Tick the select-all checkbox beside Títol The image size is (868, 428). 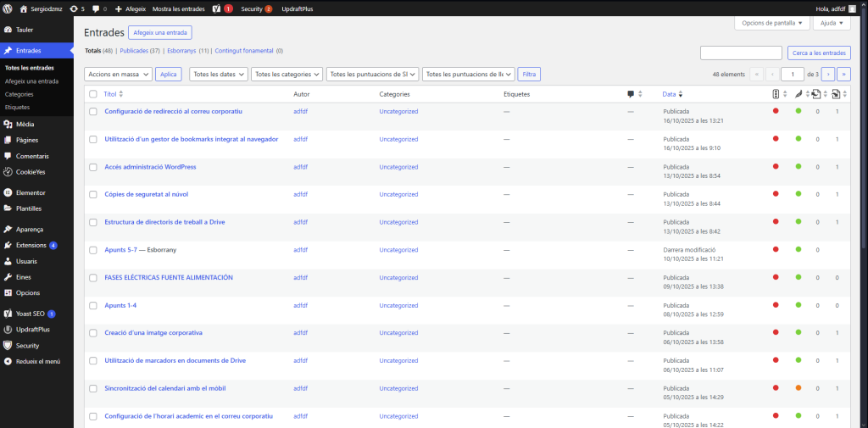[x=93, y=94]
